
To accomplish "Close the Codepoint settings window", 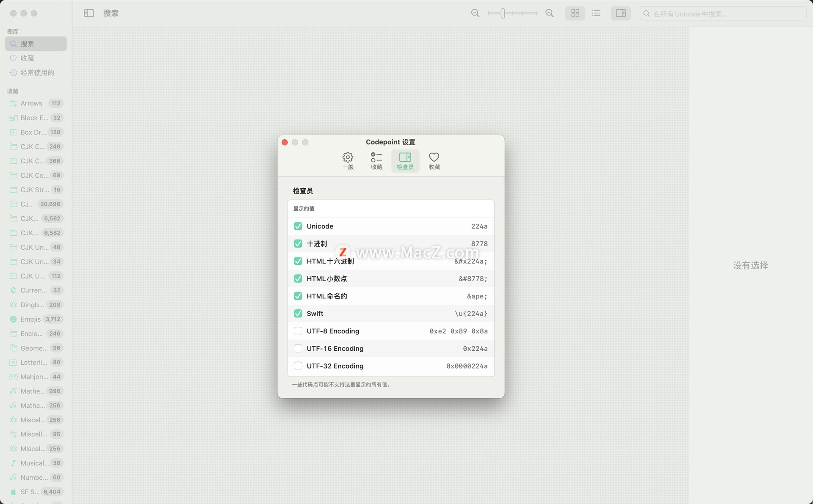I will (x=285, y=142).
